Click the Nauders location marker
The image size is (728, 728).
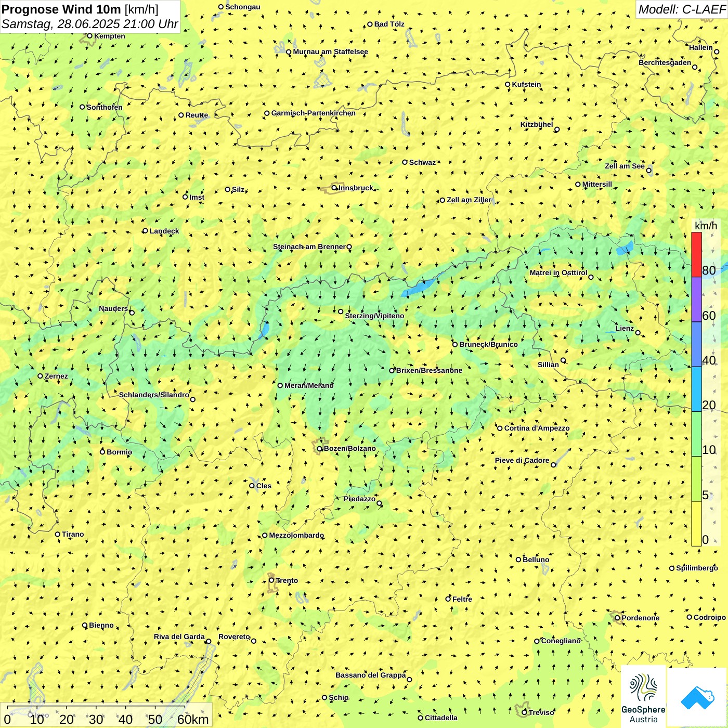click(x=132, y=313)
